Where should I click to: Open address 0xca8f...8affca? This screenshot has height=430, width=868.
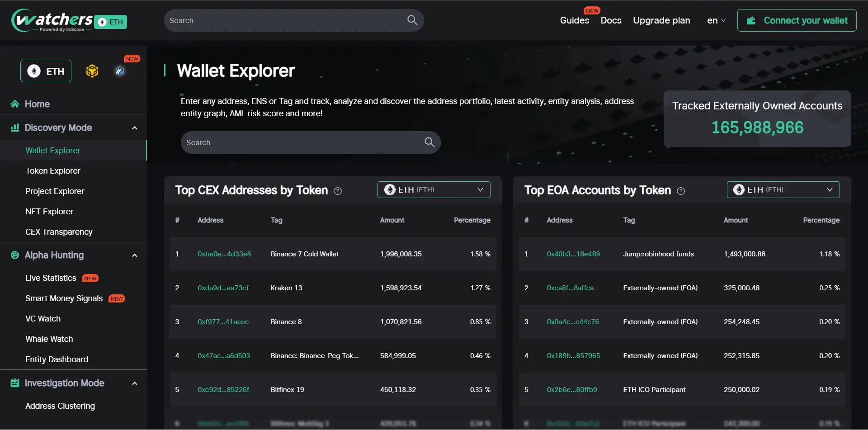coord(570,288)
